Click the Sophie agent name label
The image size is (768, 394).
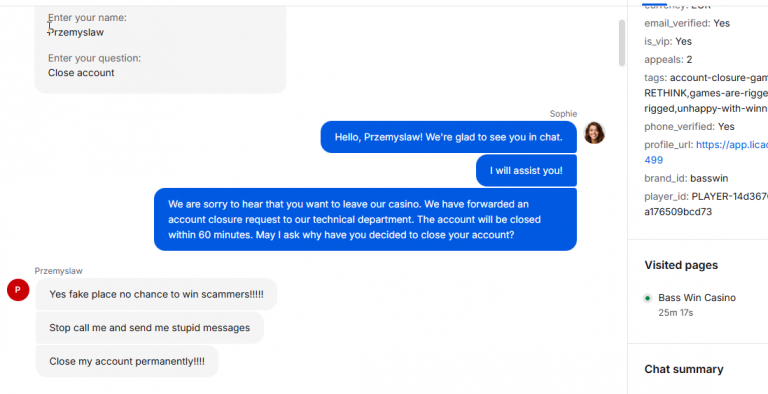pos(563,114)
